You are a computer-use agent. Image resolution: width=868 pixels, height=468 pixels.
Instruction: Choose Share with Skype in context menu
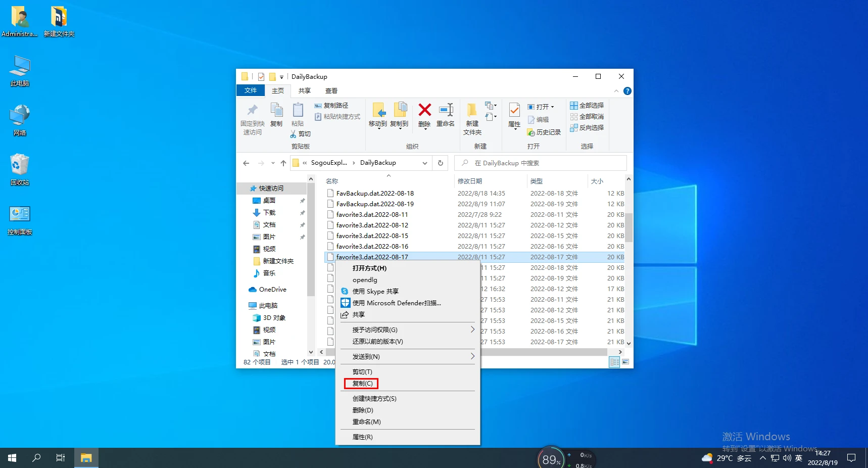pyautogui.click(x=375, y=292)
